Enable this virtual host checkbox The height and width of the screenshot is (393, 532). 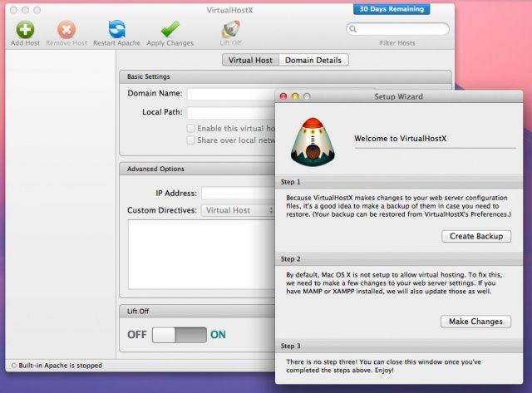point(191,129)
